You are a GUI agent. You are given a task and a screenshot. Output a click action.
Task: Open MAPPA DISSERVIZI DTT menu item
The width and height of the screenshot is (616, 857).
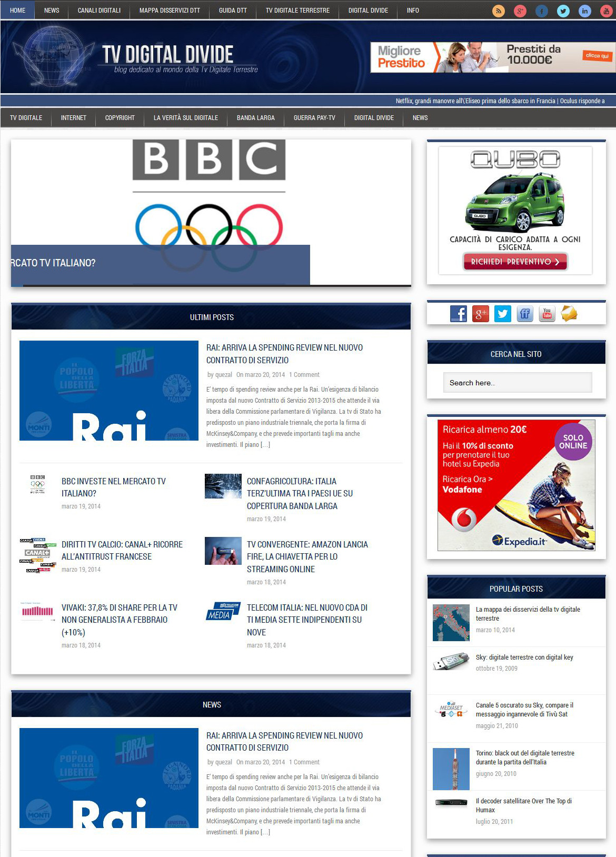pos(170,11)
